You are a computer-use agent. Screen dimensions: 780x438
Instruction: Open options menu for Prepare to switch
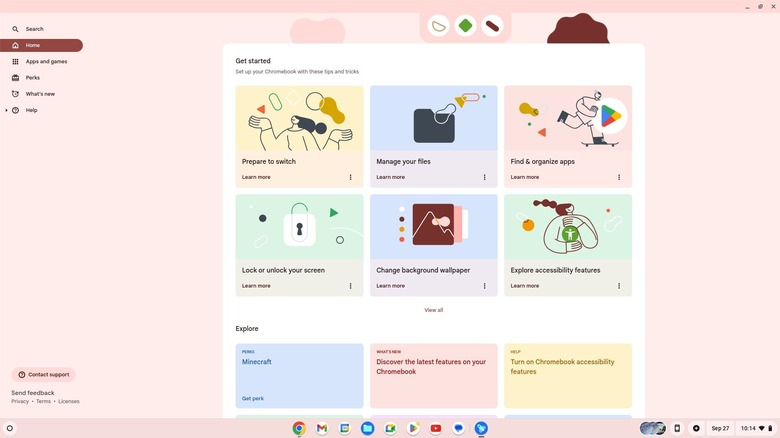click(x=350, y=177)
